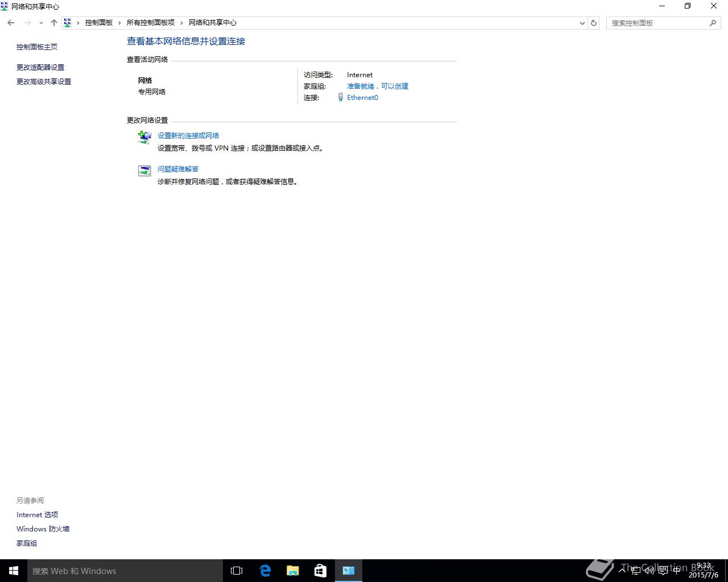Select the Internet access type value
Image resolution: width=728 pixels, height=582 pixels.
pos(360,75)
